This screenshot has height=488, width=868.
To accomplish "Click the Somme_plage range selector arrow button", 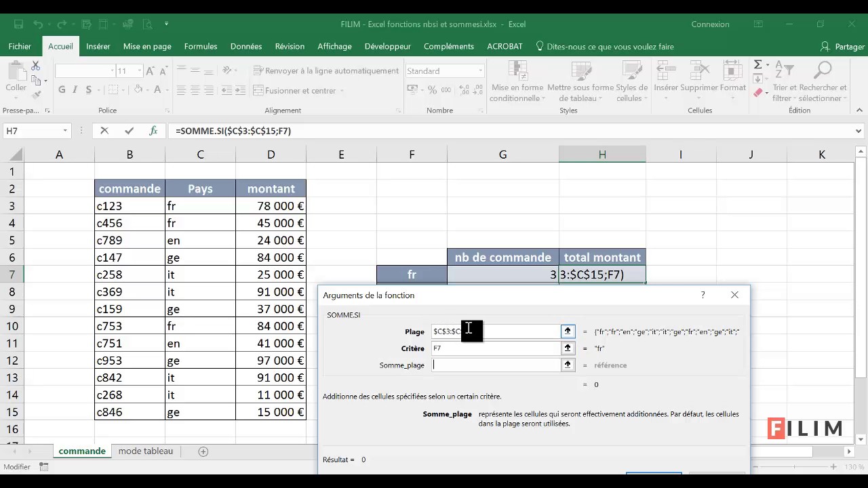I will coord(568,365).
